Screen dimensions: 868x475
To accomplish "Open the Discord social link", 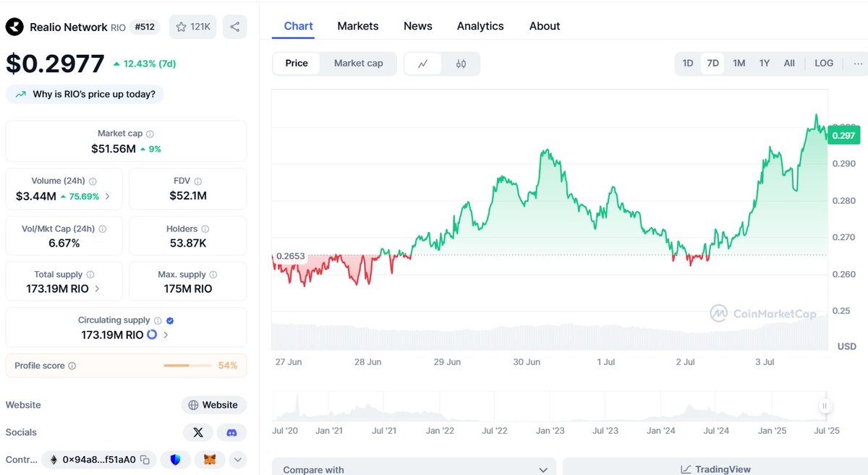I will point(231,432).
